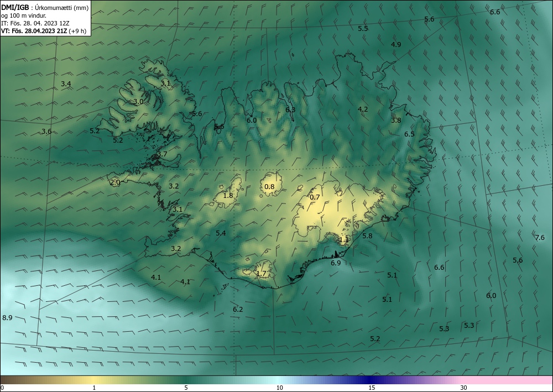Viewport: 553px width, 392px height.
Task: Click the 0.8 value on Hofsjökull glacier
Action: coord(269,186)
